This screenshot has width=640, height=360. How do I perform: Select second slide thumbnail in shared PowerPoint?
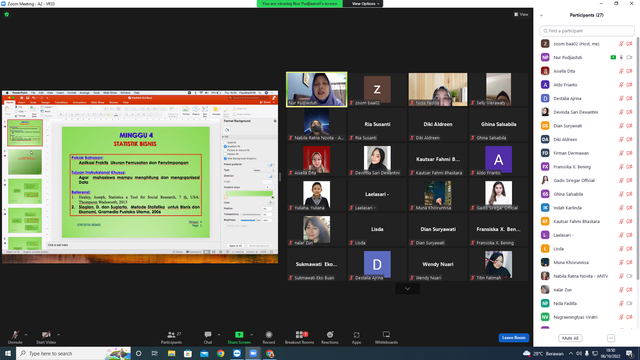25,162
